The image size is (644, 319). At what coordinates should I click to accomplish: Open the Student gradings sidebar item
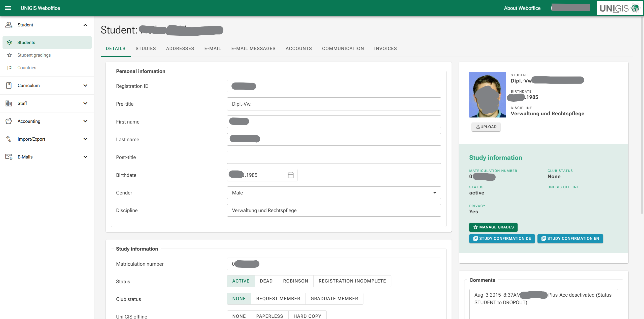coord(47,55)
